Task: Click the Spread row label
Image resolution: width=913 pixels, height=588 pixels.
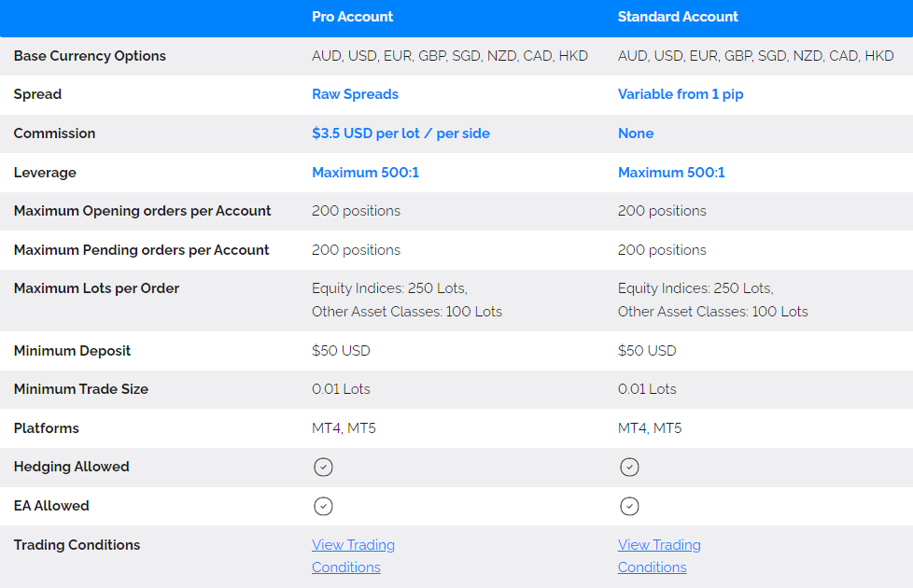Action: click(x=37, y=94)
